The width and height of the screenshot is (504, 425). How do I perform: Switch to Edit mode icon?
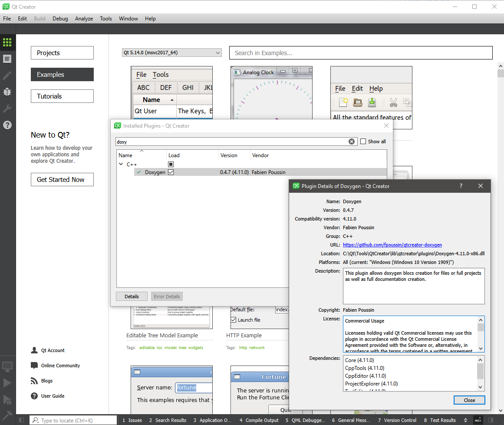pos(7,59)
